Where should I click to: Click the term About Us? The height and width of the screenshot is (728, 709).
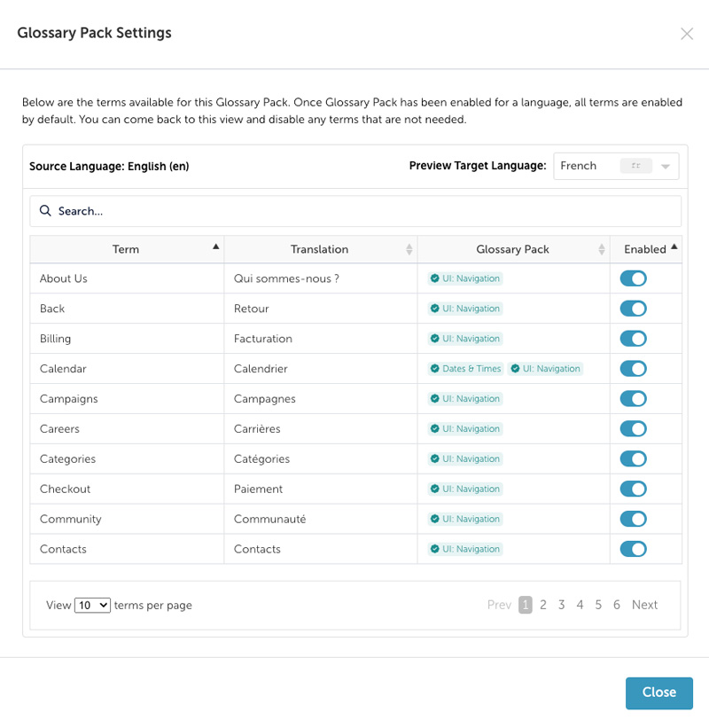point(64,278)
